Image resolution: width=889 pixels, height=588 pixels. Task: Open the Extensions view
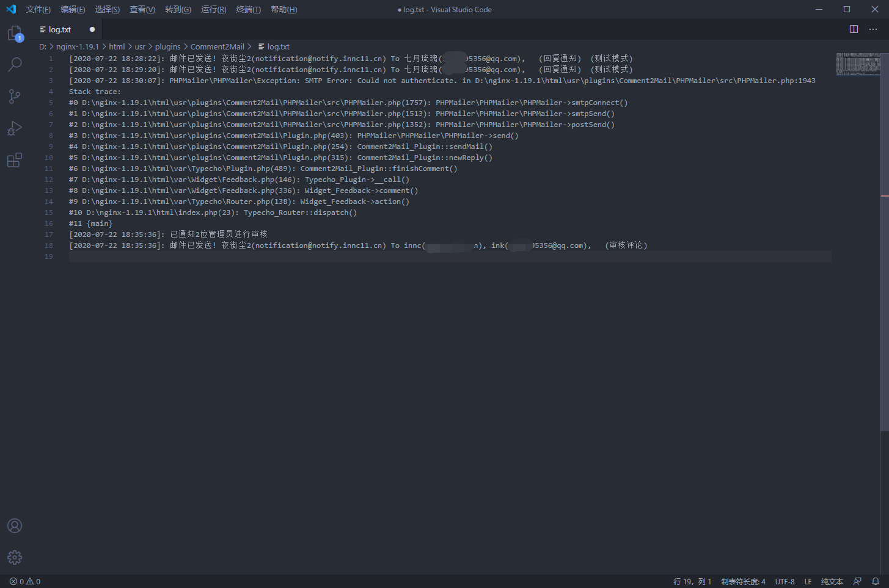[x=15, y=160]
